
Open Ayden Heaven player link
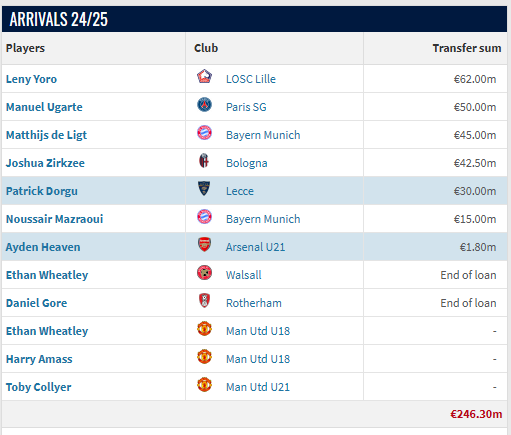tap(43, 247)
